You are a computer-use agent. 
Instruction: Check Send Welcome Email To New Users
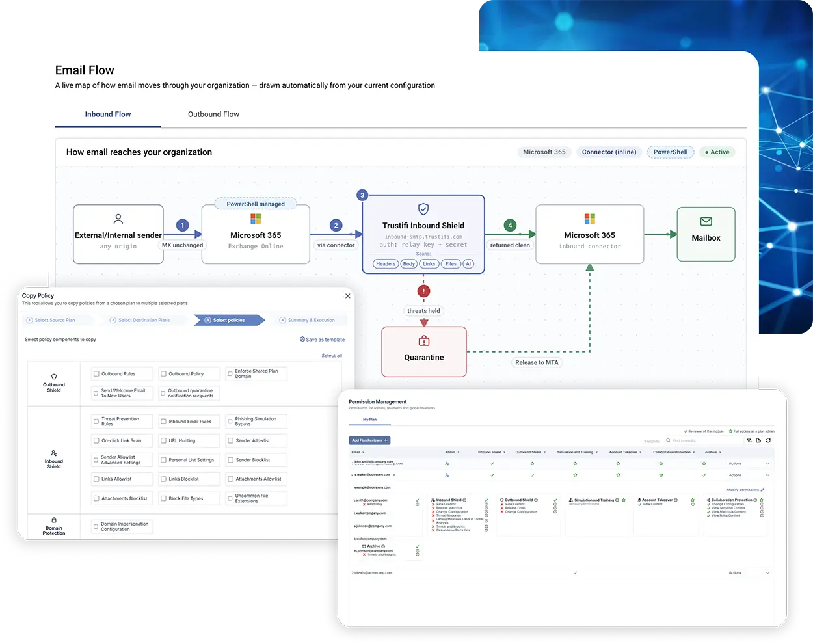click(x=96, y=393)
